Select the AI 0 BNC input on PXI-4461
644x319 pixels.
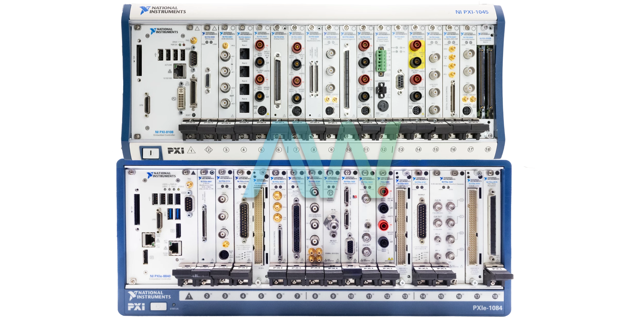tap(225, 56)
